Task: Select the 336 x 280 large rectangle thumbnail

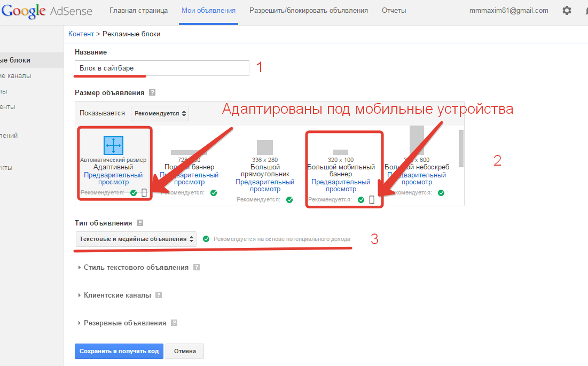Action: pyautogui.click(x=264, y=147)
